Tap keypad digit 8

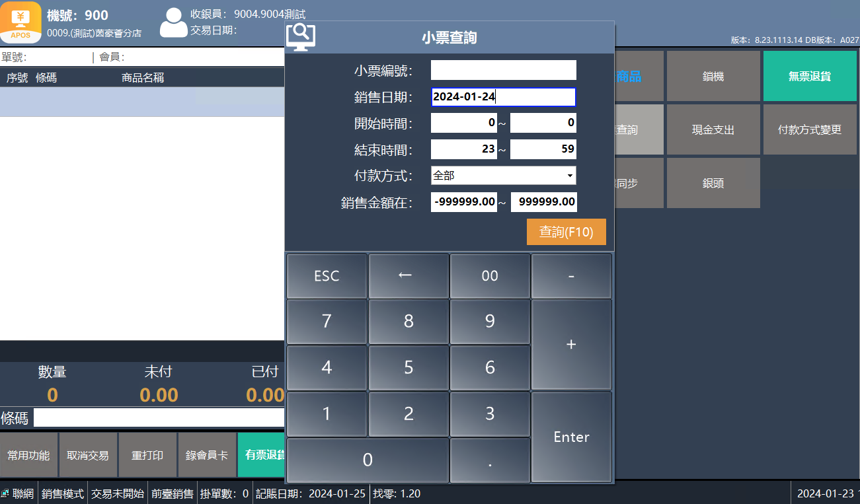[409, 322]
